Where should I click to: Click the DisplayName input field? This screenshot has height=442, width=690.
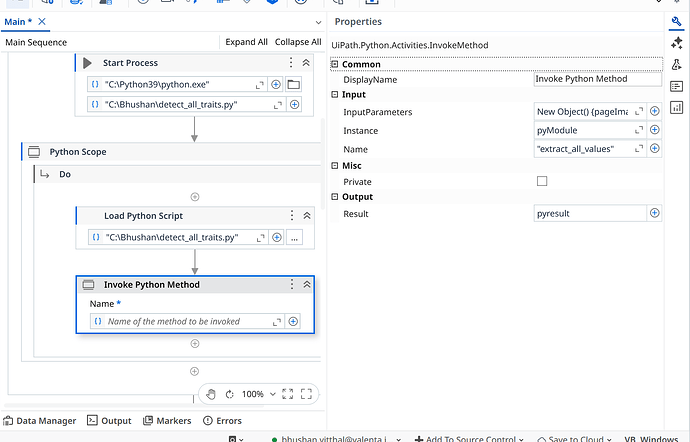coord(598,79)
